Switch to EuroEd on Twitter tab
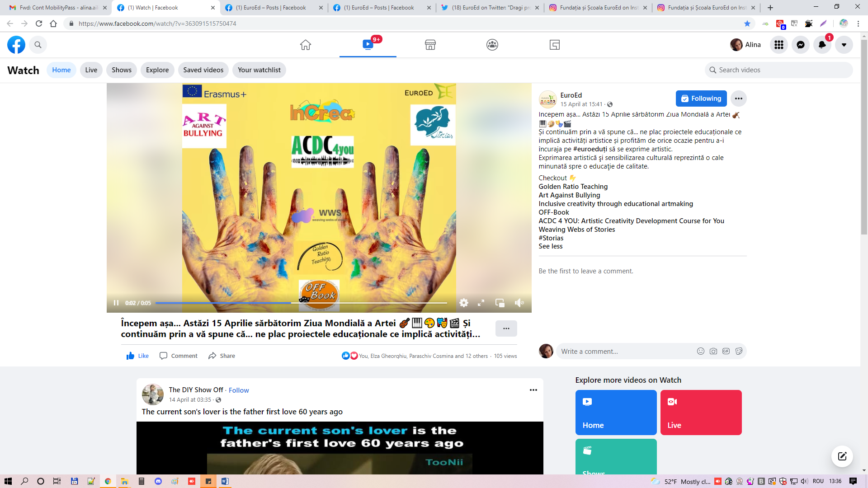868x488 pixels. (490, 8)
